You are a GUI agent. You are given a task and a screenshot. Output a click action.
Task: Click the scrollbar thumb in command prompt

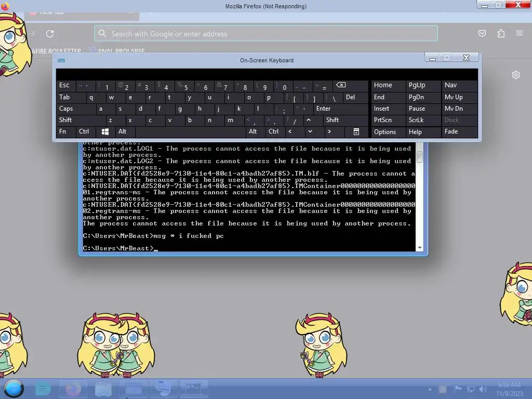420,157
